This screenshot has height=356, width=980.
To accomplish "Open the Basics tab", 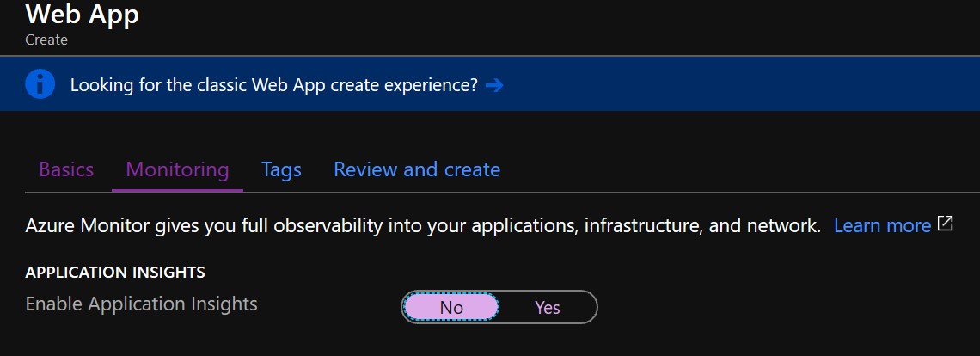I will (x=66, y=169).
